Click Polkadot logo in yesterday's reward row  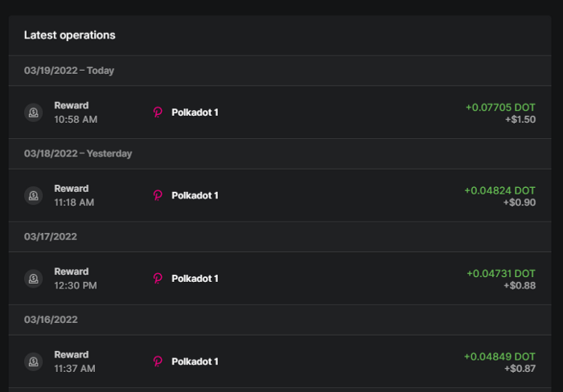click(x=158, y=195)
